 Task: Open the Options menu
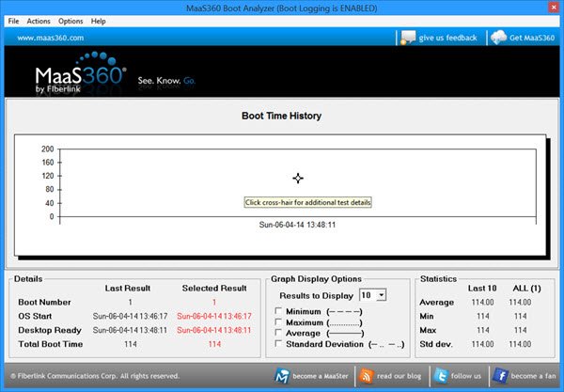70,22
